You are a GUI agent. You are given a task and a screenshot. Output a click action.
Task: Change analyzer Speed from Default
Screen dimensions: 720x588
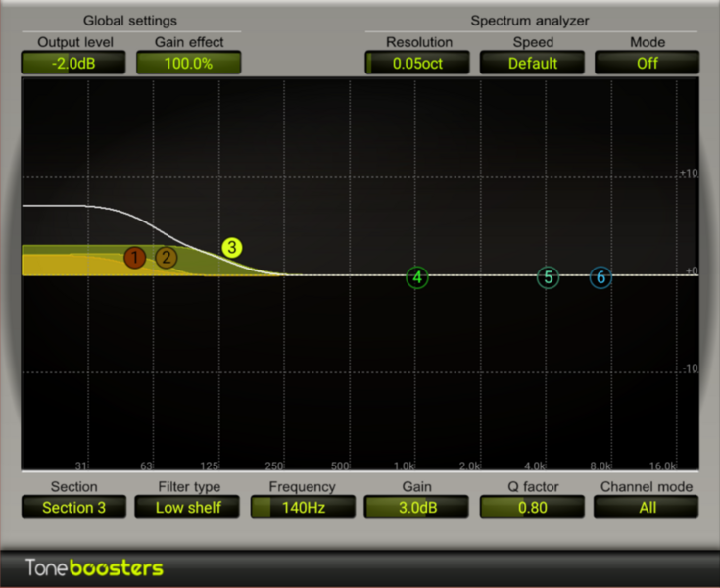point(532,63)
